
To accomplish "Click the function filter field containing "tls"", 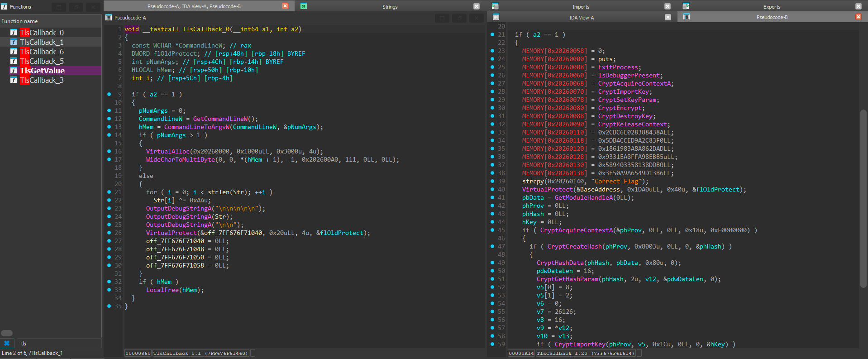I will point(59,343).
